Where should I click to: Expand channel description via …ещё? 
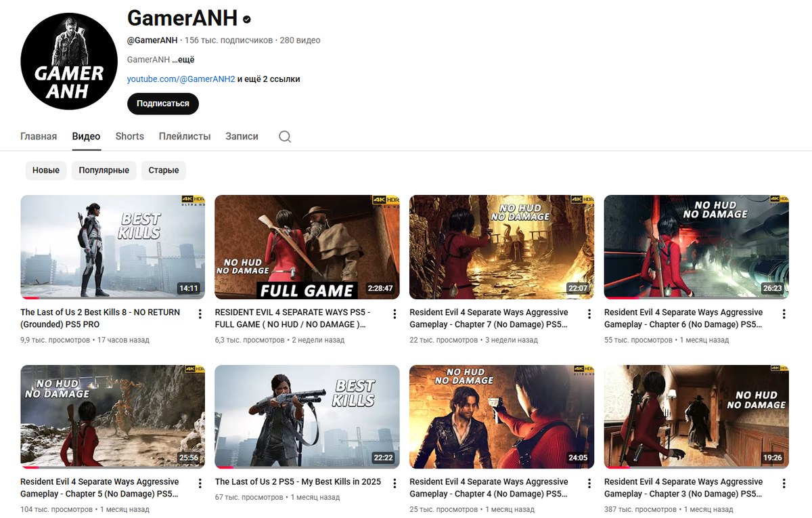pos(183,60)
